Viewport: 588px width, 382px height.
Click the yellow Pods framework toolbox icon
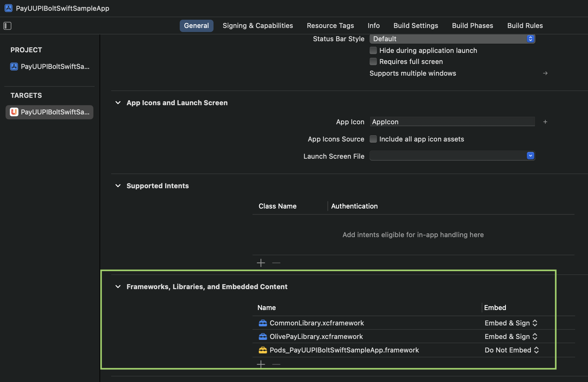263,350
